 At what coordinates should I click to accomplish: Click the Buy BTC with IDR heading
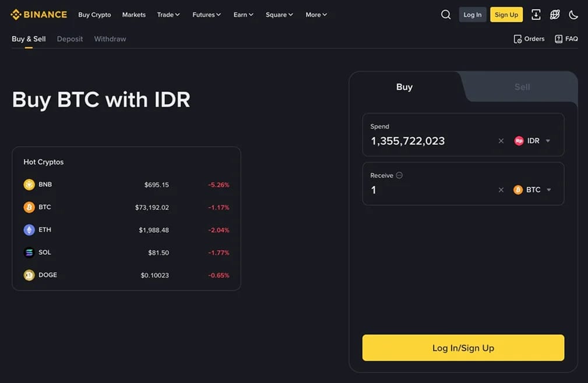coord(101,100)
